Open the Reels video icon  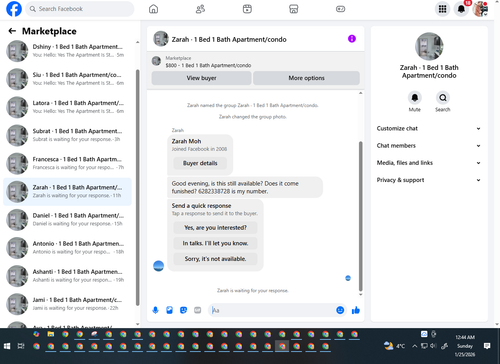pos(247,9)
